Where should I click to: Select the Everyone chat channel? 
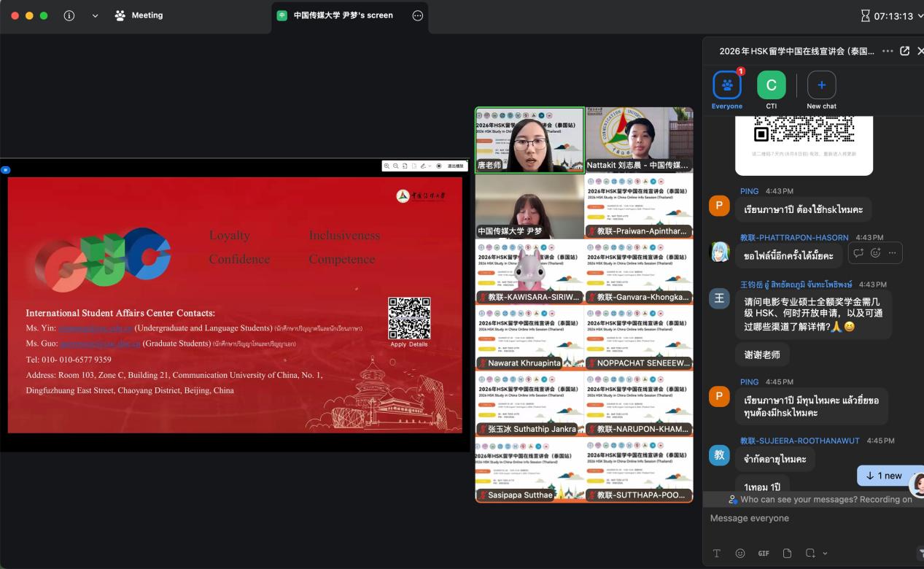tap(727, 90)
